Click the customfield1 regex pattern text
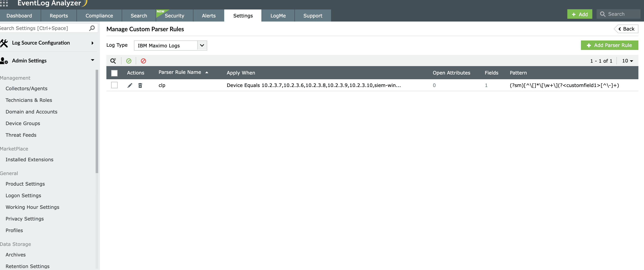This screenshot has width=644, height=270. 564,85
